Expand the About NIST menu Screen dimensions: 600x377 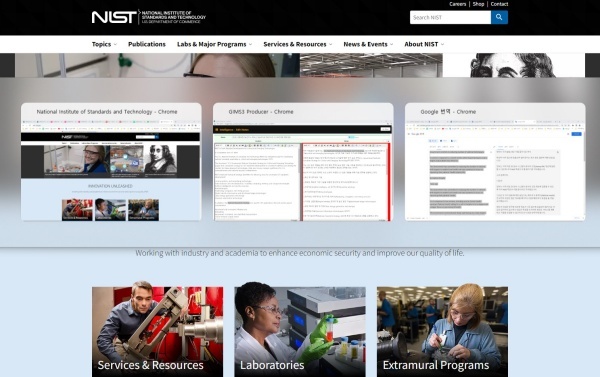pyautogui.click(x=424, y=44)
